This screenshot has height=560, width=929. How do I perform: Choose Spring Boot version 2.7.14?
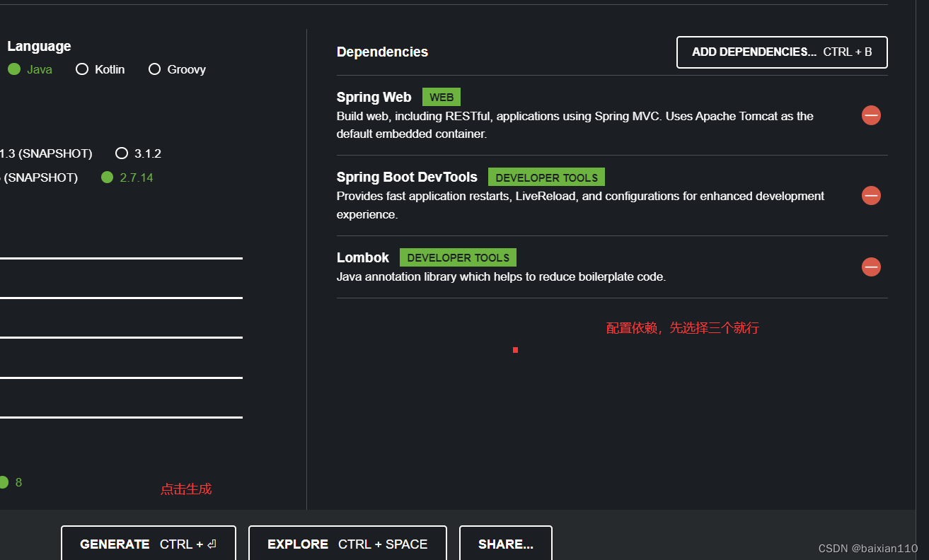click(x=127, y=177)
